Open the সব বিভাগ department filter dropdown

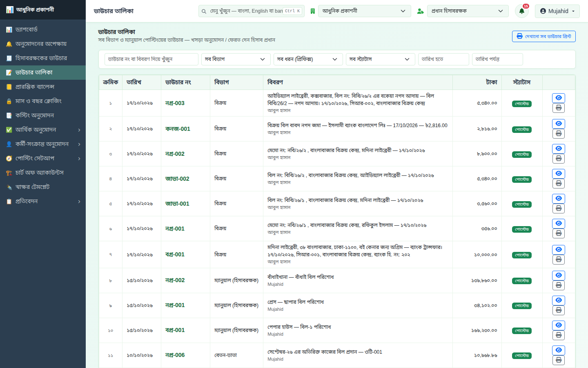[236, 59]
